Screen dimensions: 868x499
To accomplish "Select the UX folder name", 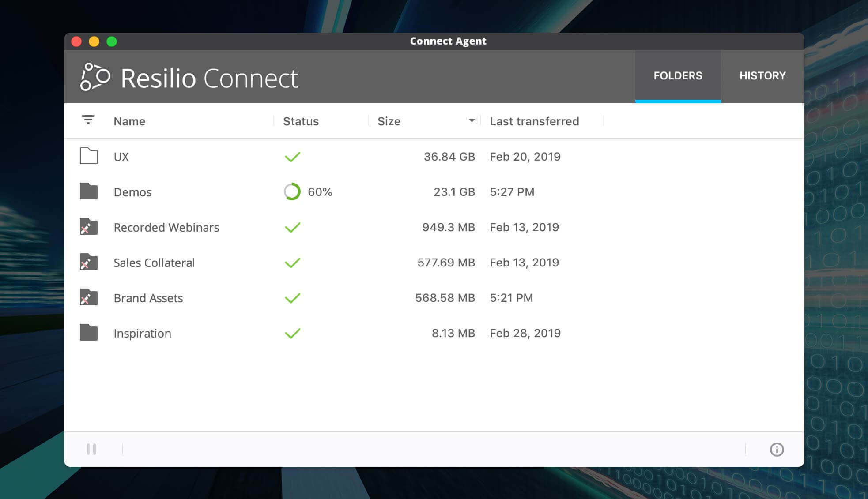I will tap(121, 157).
